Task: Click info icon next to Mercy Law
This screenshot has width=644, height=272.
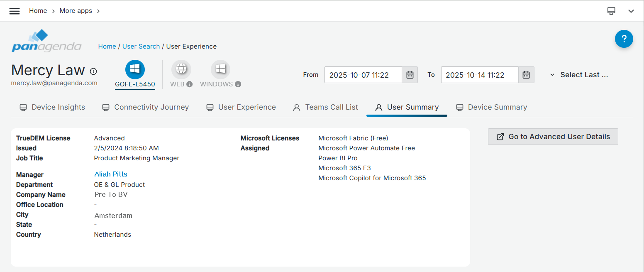Action: (93, 71)
